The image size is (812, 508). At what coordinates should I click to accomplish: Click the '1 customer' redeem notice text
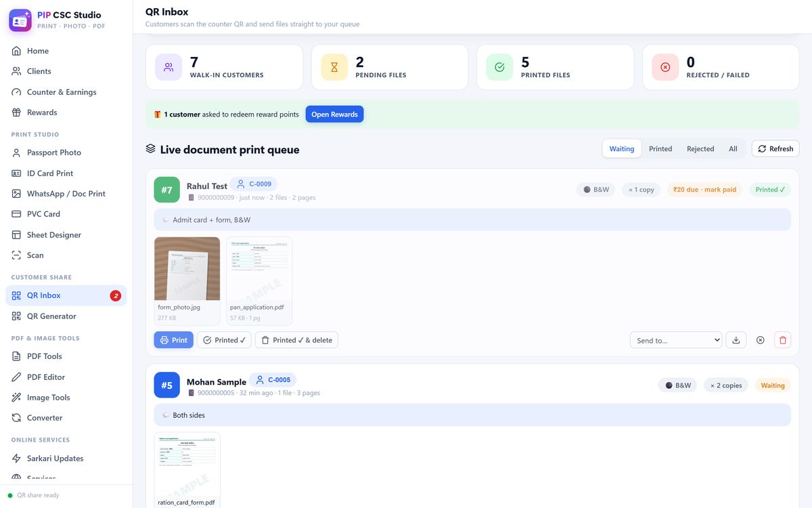tap(231, 114)
